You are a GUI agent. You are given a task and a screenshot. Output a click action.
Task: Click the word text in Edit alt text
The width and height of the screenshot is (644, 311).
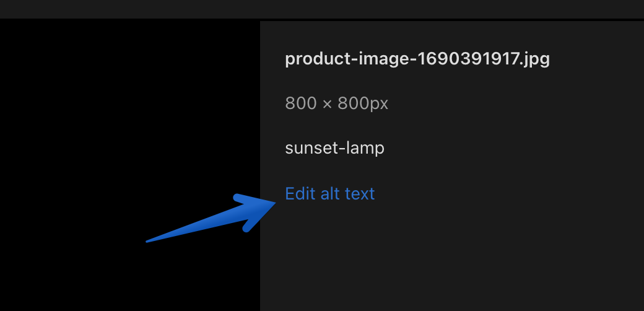coord(360,194)
